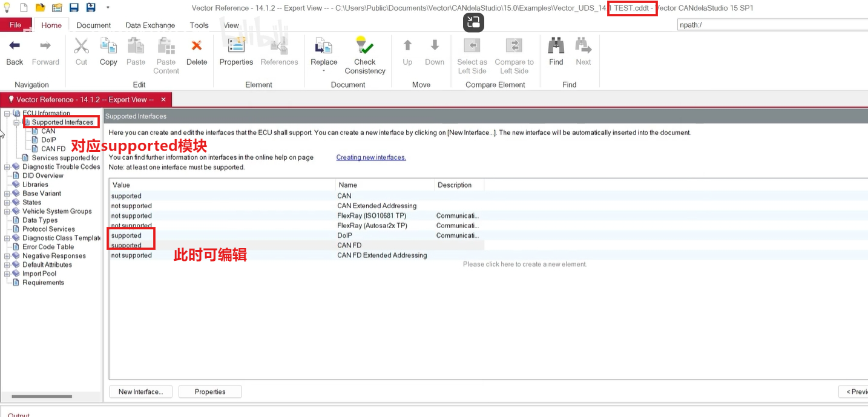
Task: Exit picture-in-picture overlay icon at top
Action: (473, 23)
